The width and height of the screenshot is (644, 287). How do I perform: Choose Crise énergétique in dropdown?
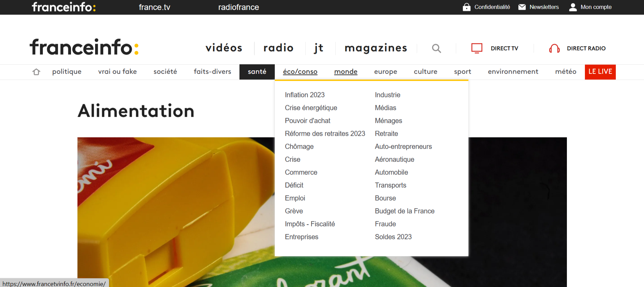point(311,108)
